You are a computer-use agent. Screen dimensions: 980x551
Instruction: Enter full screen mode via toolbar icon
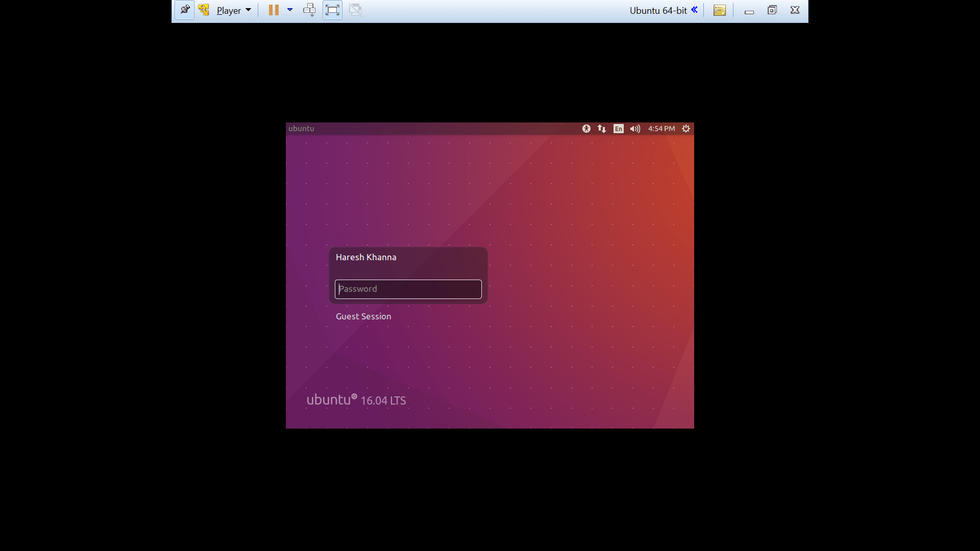pyautogui.click(x=332, y=10)
